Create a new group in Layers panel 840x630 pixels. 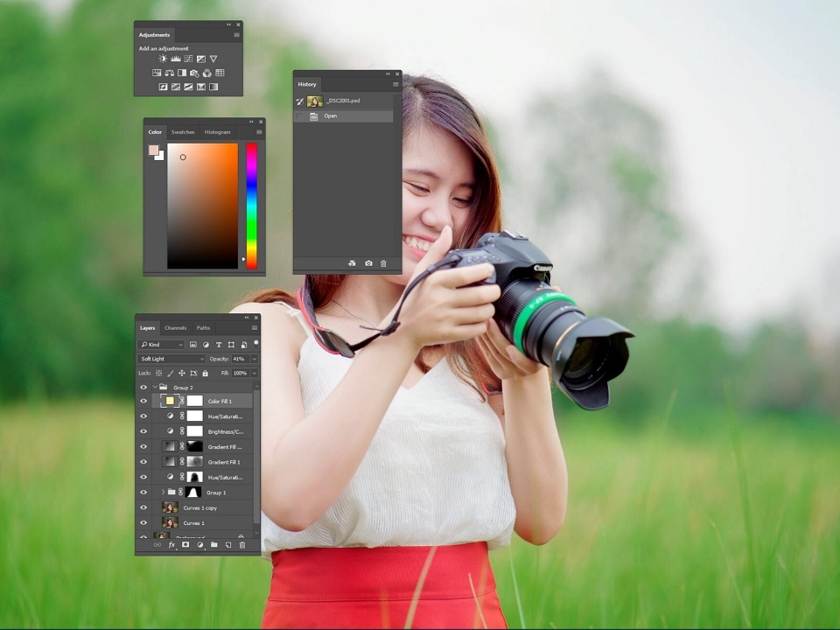coord(213,545)
